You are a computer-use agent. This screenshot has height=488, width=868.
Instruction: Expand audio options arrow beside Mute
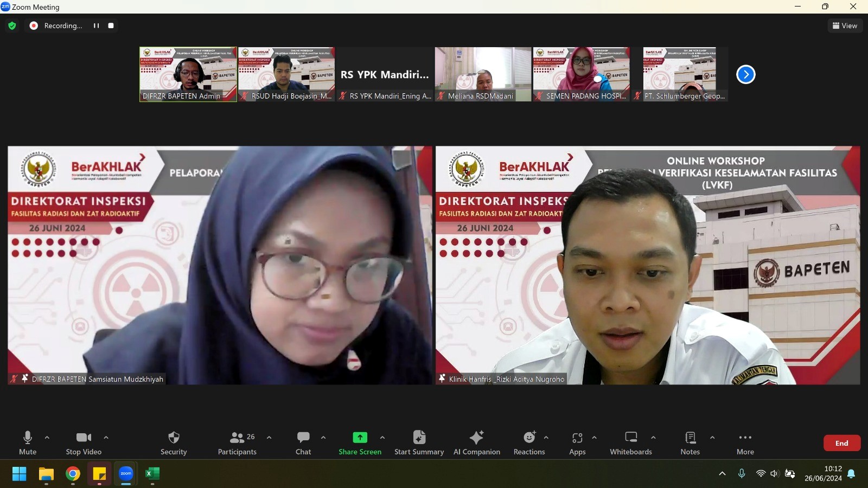point(47,438)
